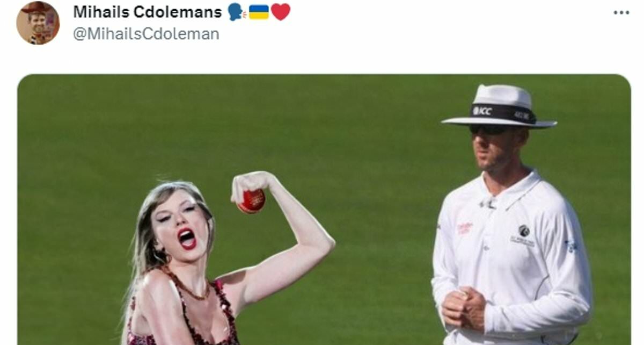644x345 pixels.
Task: Click the red heart emoji
Action: (280, 12)
